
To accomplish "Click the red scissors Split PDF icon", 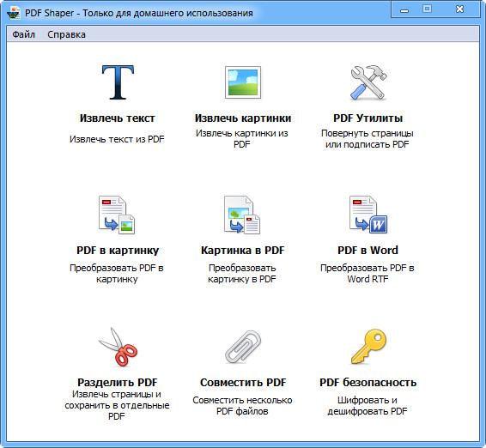I will pos(118,347).
